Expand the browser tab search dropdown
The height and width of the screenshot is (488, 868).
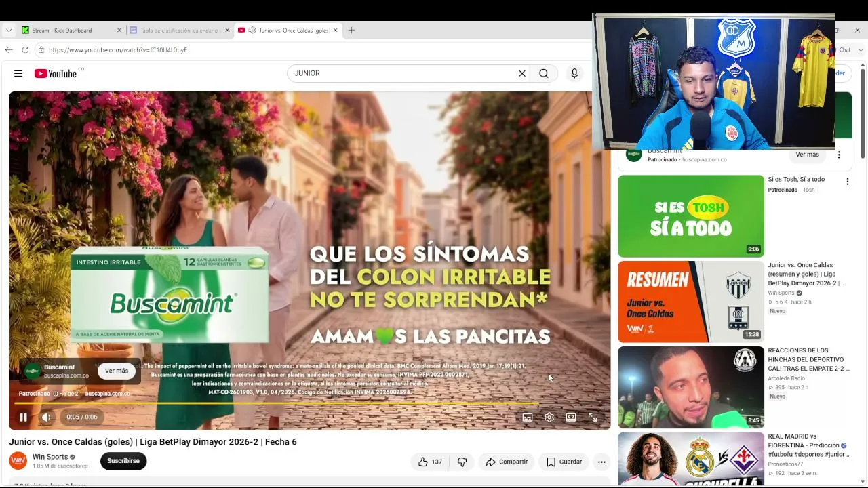(9, 30)
